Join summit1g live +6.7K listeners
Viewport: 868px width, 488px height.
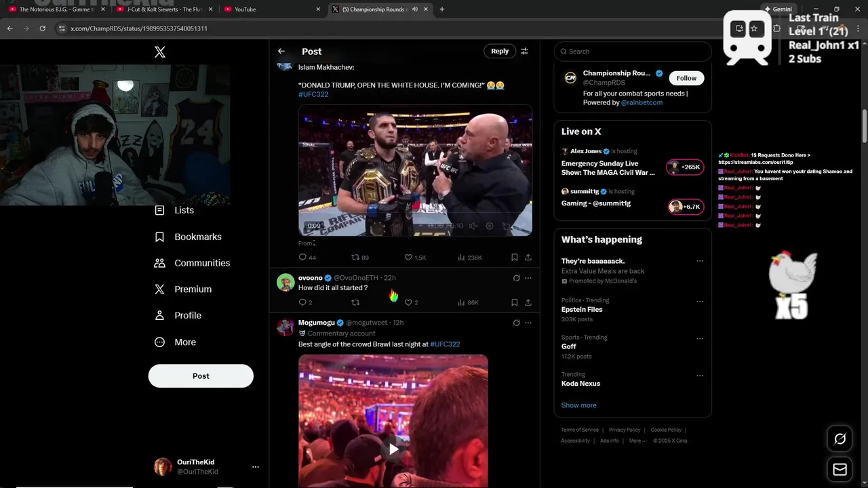pyautogui.click(x=685, y=207)
